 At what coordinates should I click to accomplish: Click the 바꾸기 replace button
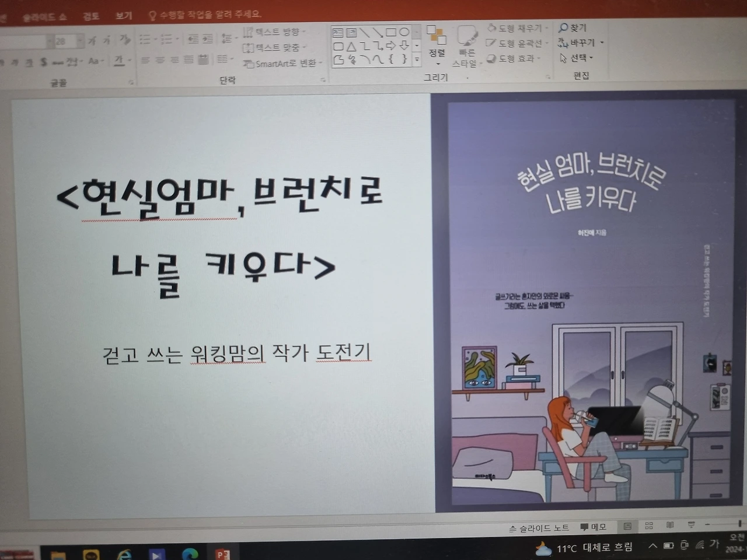click(581, 43)
